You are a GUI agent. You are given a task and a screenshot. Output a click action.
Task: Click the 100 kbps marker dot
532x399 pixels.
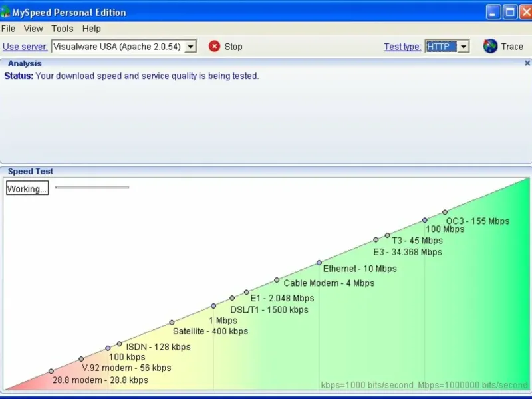coord(108,348)
